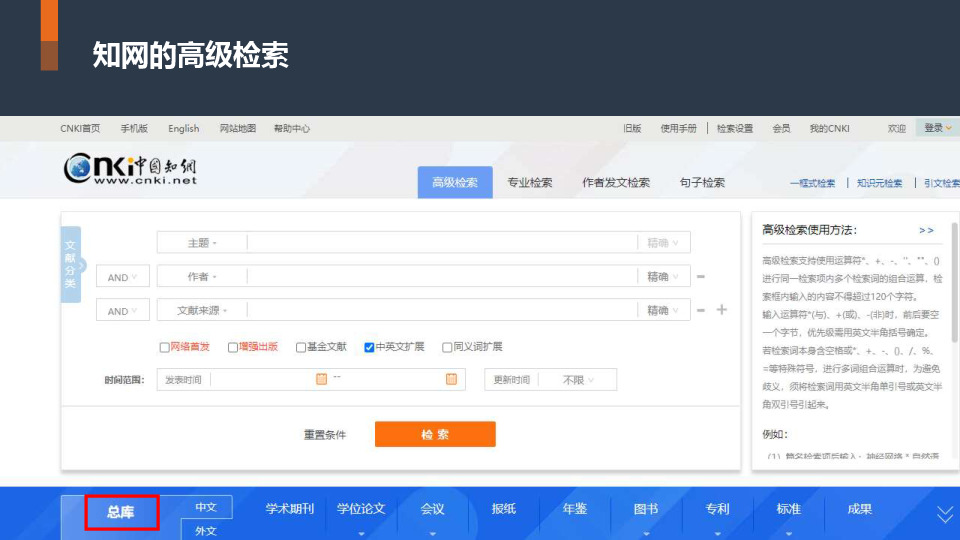Open the AND operator dropdown for 作者 row

[x=122, y=277]
